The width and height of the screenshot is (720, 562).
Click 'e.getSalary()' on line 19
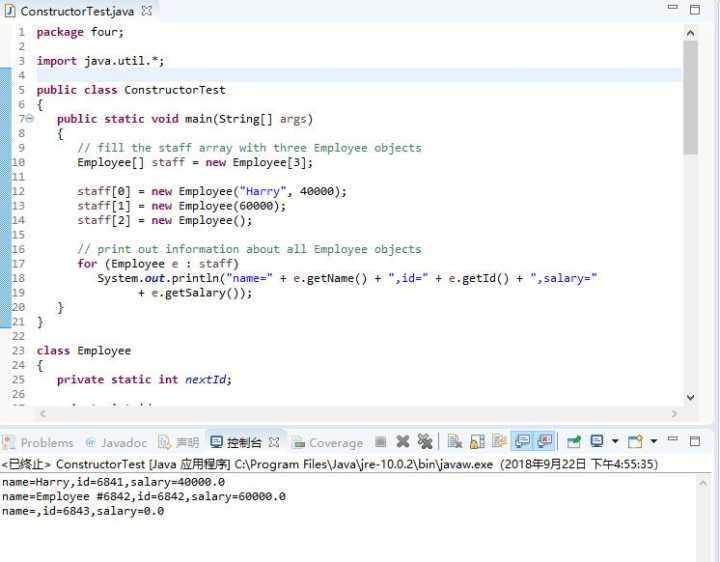click(196, 293)
